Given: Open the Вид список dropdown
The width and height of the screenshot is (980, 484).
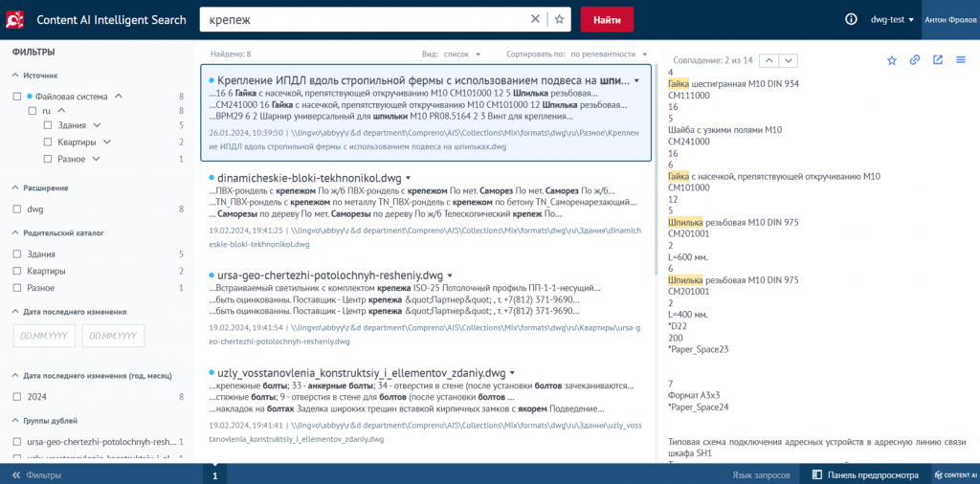Looking at the screenshot, I should pos(461,55).
